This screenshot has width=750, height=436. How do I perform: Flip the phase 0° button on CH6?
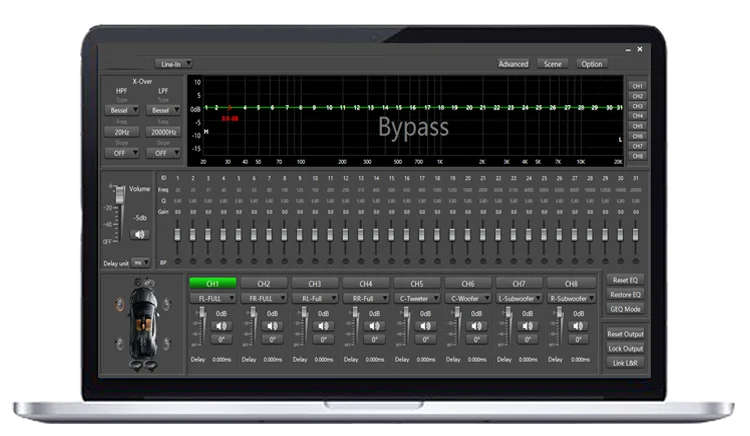pyautogui.click(x=476, y=339)
